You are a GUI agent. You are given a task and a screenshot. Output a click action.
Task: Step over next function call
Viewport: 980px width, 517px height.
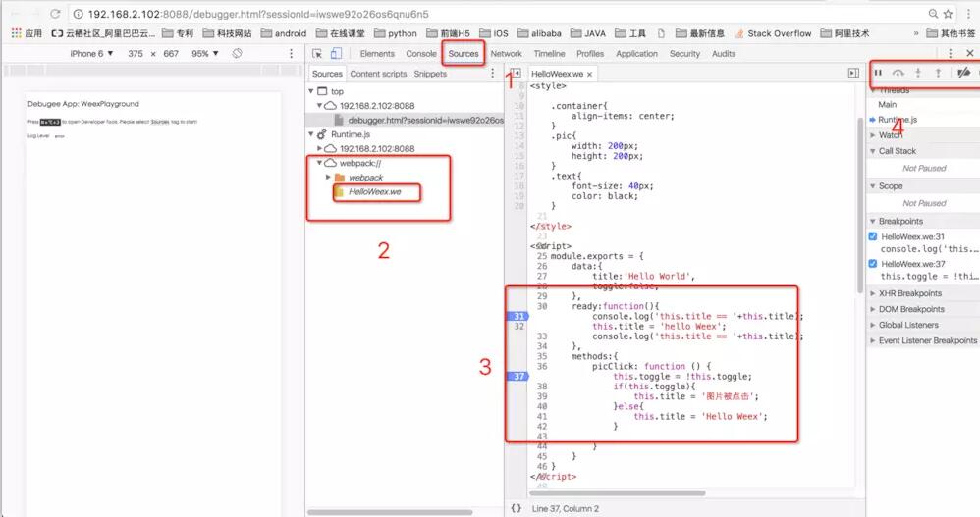(x=898, y=73)
